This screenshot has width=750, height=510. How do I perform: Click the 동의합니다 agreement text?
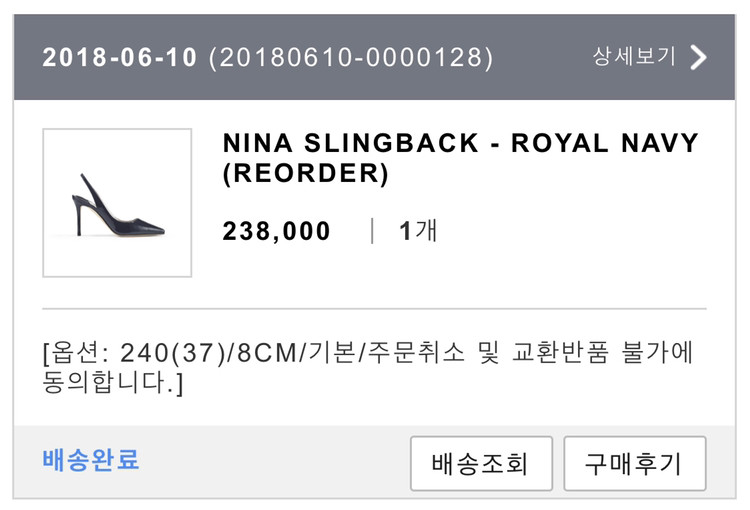(106, 384)
